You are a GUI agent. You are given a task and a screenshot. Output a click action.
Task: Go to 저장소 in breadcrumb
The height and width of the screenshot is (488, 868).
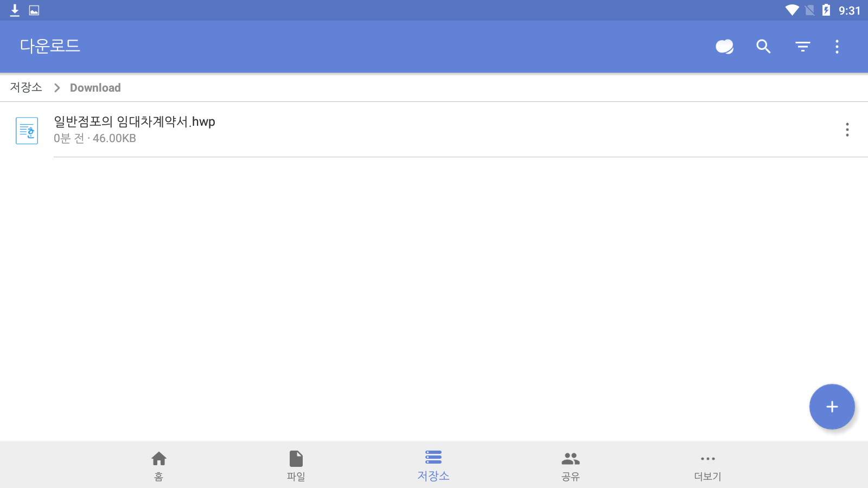(x=26, y=87)
